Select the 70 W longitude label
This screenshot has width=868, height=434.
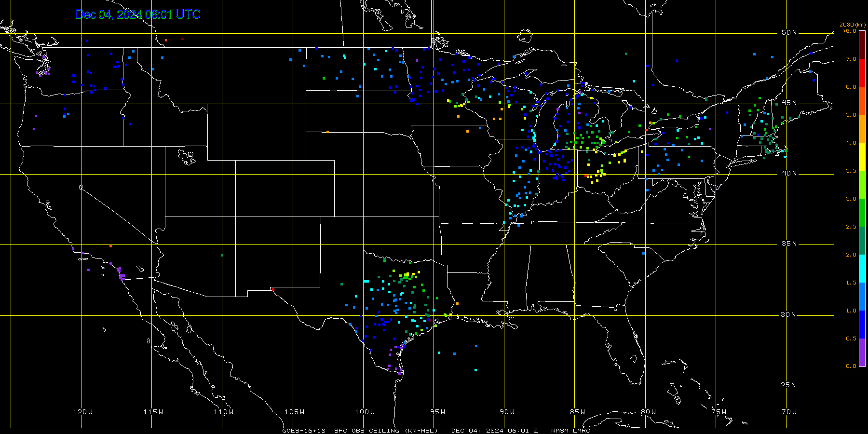[789, 412]
